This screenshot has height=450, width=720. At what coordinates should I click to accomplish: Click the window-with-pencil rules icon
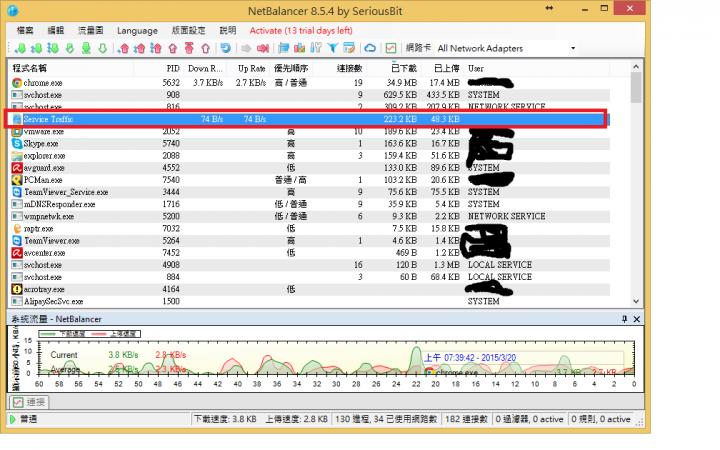349,48
